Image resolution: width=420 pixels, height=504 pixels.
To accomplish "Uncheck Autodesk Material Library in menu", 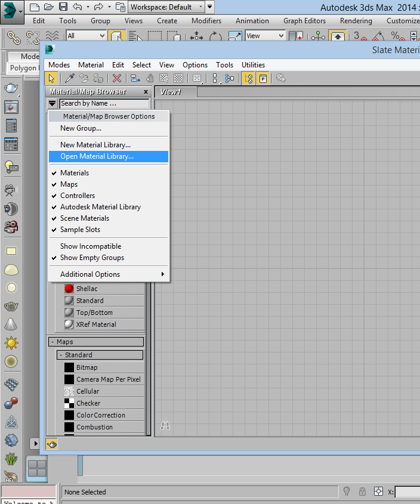I will click(x=100, y=207).
